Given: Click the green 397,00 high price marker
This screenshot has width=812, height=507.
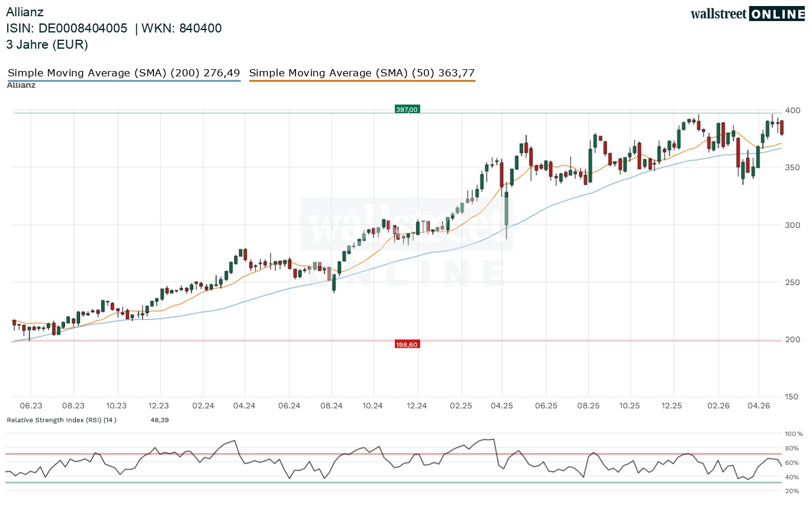Looking at the screenshot, I should 407,109.
